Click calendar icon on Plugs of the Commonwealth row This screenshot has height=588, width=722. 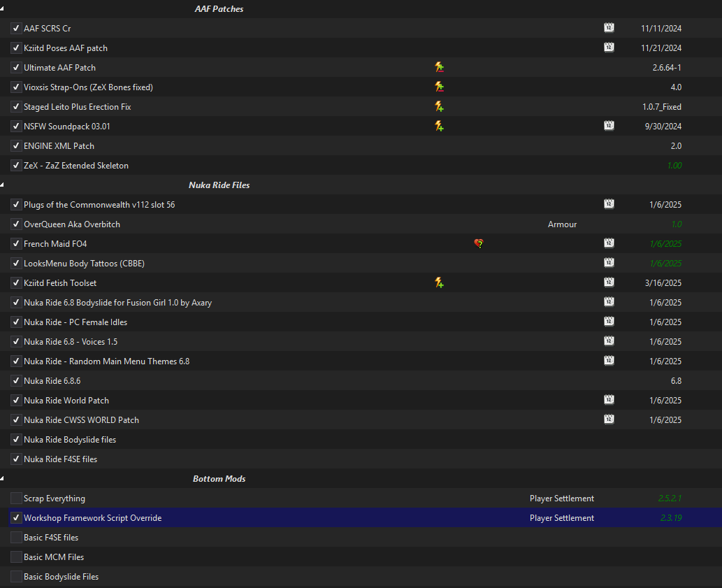(x=609, y=203)
